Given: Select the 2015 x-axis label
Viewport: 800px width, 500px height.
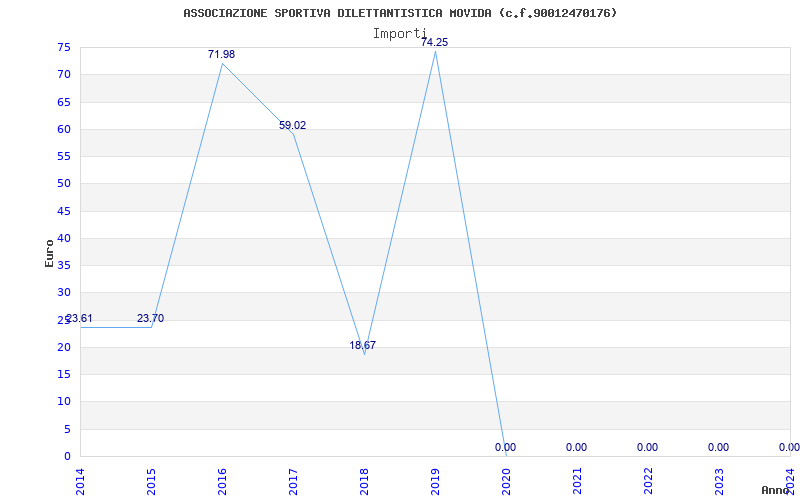Looking at the screenshot, I should pos(151,483).
